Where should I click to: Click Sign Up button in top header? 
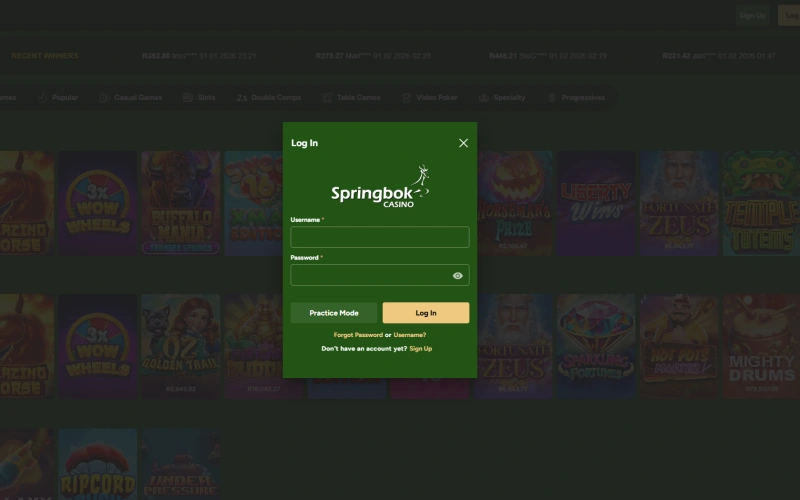tap(752, 15)
